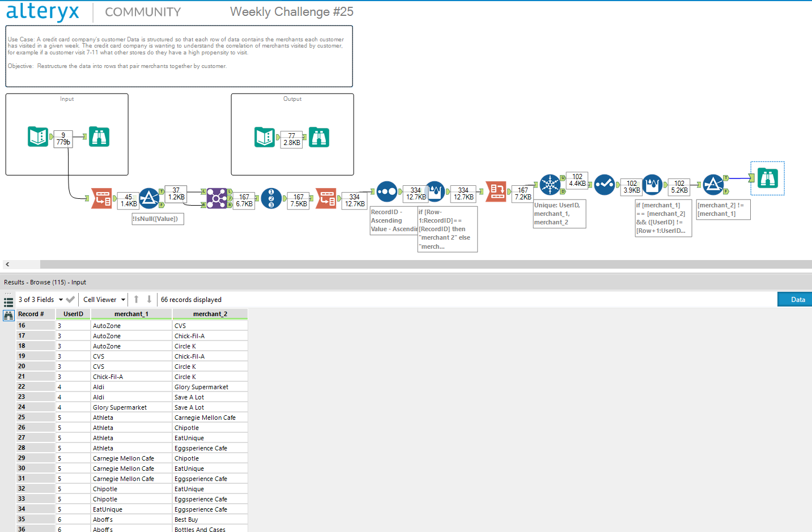This screenshot has height=532, width=812.
Task: Open the Unique tool configured with UserID fields
Action: tap(550, 184)
